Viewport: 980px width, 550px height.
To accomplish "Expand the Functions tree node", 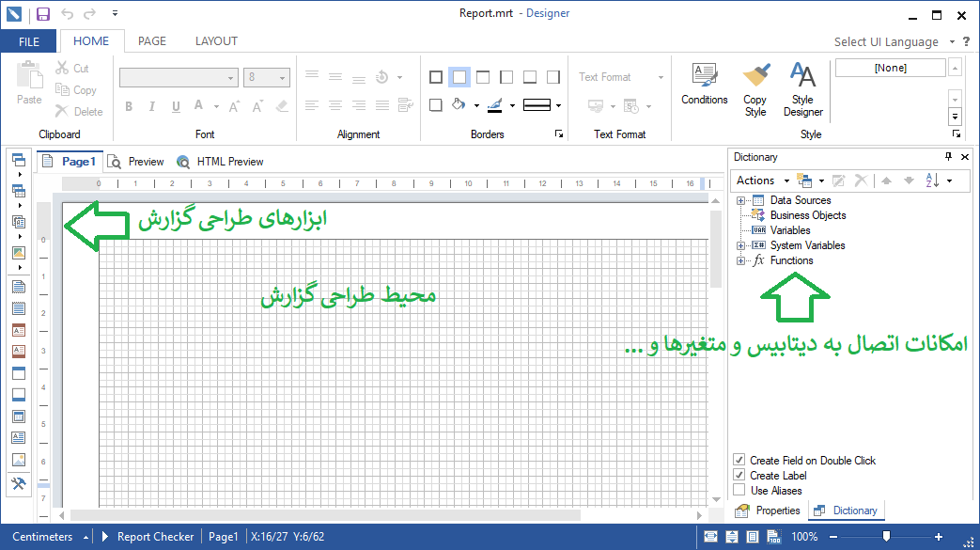I will 740,261.
